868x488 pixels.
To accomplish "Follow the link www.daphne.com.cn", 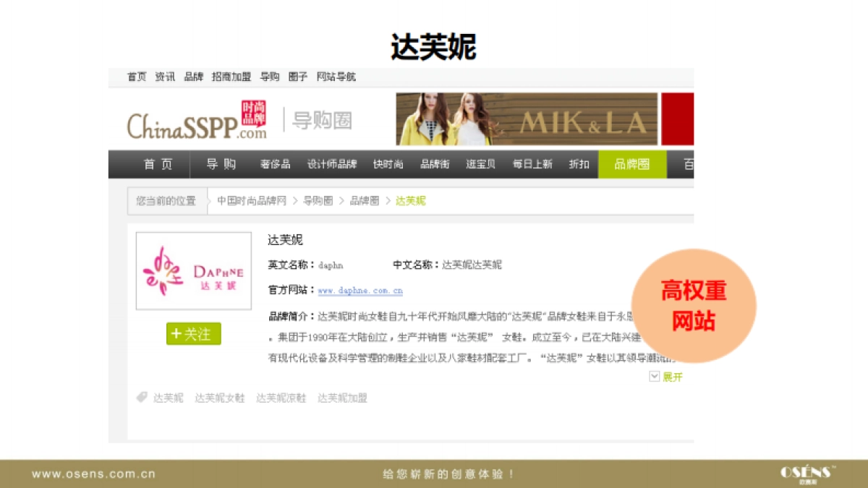I will pos(360,291).
